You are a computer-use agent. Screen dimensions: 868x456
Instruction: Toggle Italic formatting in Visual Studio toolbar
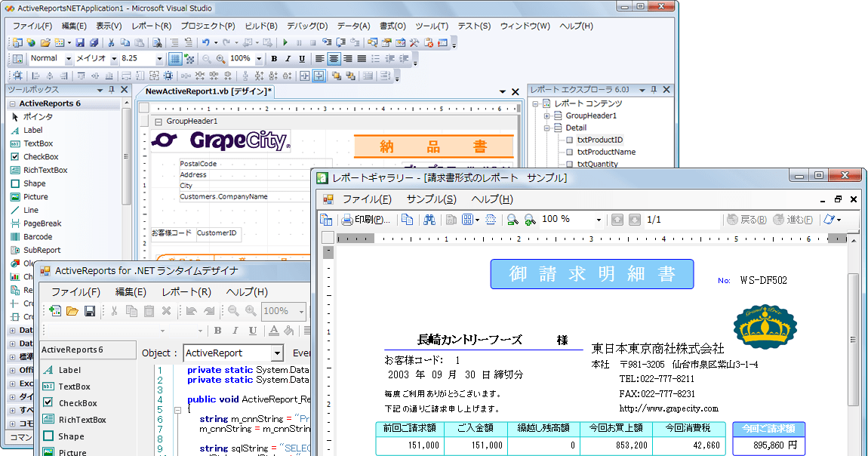288,59
